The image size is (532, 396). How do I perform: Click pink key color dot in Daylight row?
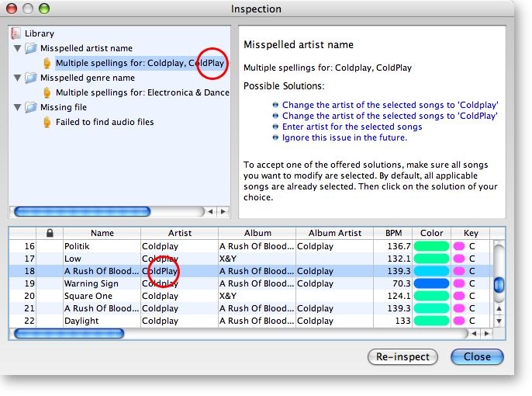(459, 321)
